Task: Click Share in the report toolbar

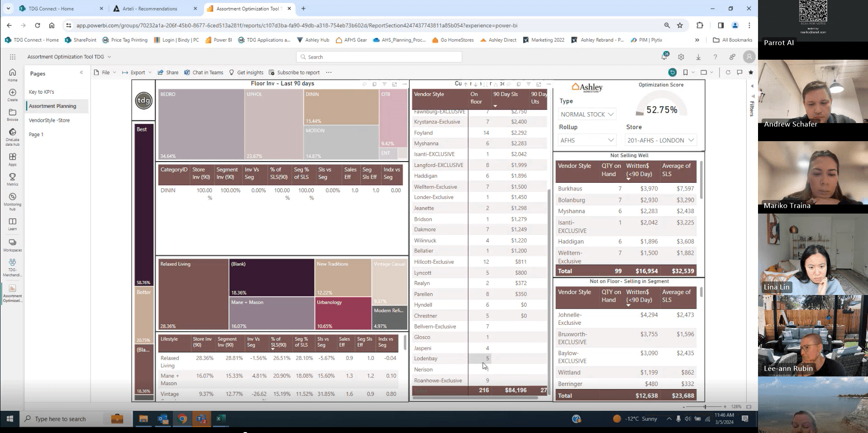Action: pos(168,72)
